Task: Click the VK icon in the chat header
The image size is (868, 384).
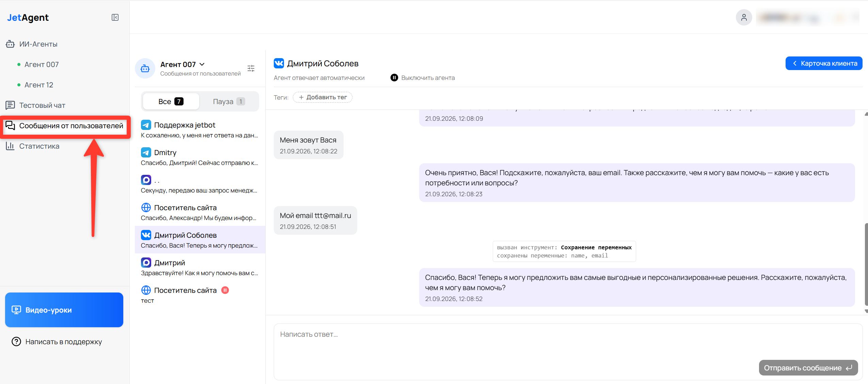Action: [x=279, y=63]
